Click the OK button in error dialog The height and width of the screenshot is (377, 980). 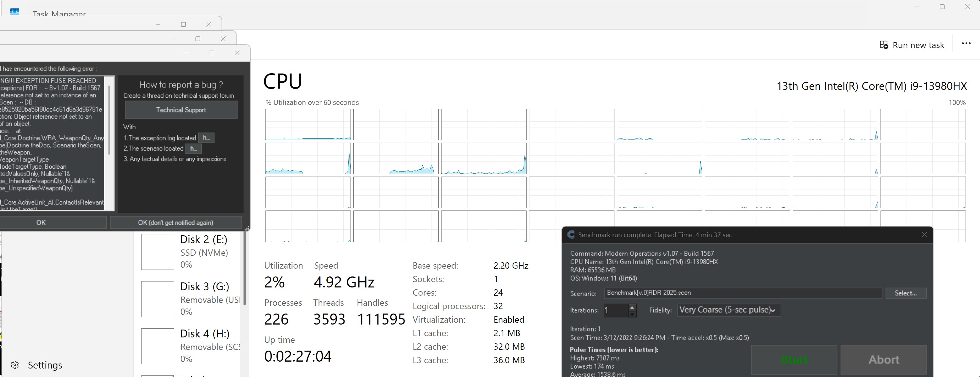[41, 222]
